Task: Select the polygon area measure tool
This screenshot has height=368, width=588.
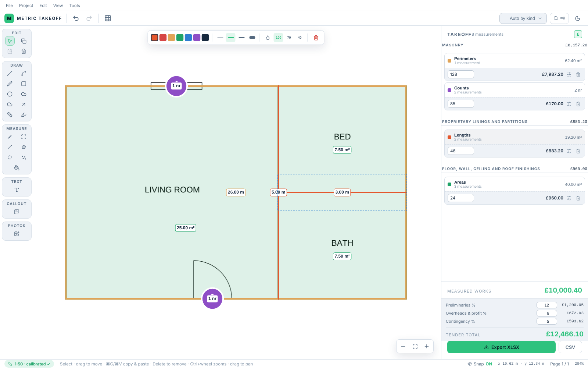Action: pyautogui.click(x=24, y=147)
